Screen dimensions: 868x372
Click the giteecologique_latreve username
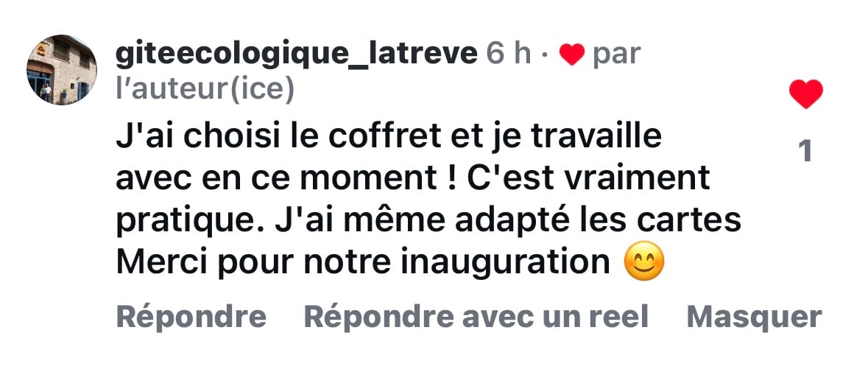pyautogui.click(x=295, y=53)
